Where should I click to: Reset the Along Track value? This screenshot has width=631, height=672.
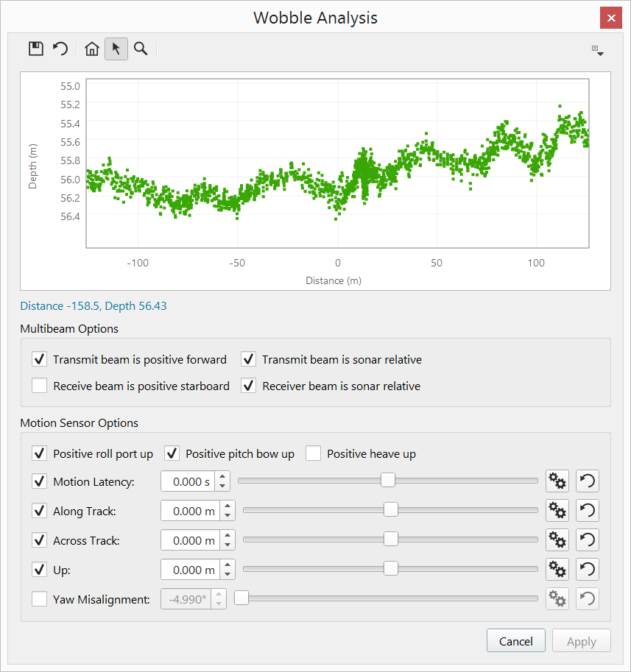click(x=587, y=511)
